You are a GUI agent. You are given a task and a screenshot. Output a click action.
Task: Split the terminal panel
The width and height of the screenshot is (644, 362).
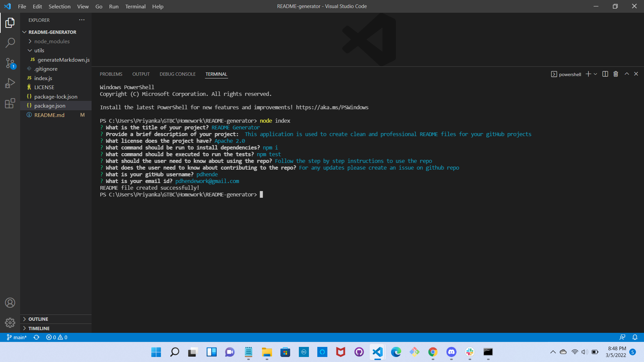coord(605,74)
